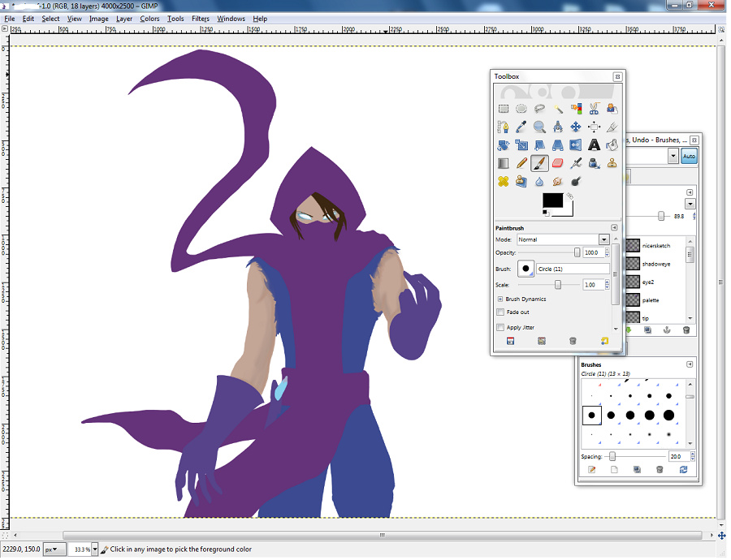Image resolution: width=731 pixels, height=560 pixels.
Task: Select the Heal tool bandage icon
Action: (x=504, y=182)
